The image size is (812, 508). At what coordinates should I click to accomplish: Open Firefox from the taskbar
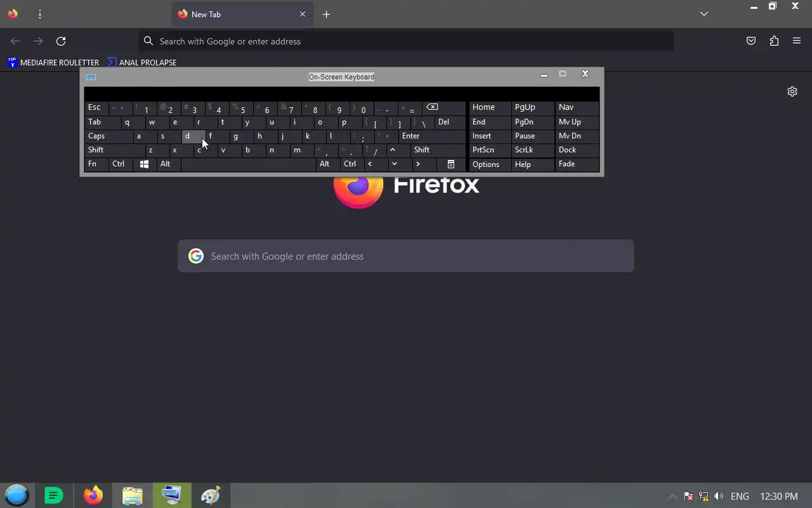tap(93, 495)
